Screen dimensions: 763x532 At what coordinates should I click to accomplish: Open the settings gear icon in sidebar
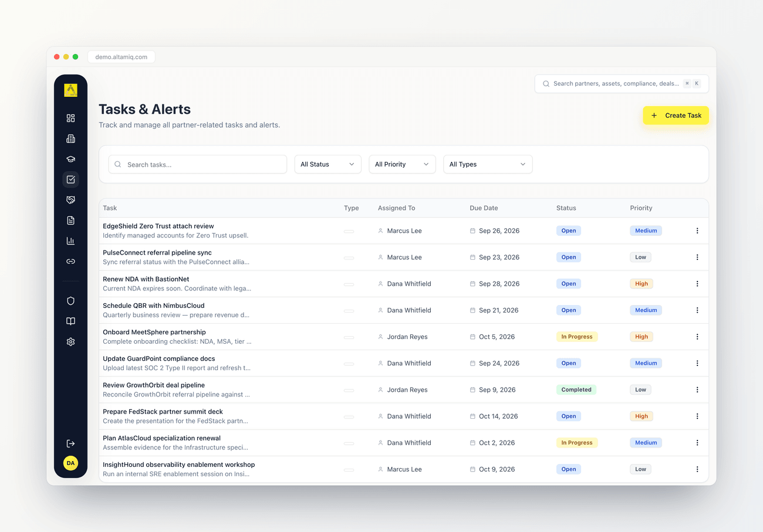(x=70, y=341)
